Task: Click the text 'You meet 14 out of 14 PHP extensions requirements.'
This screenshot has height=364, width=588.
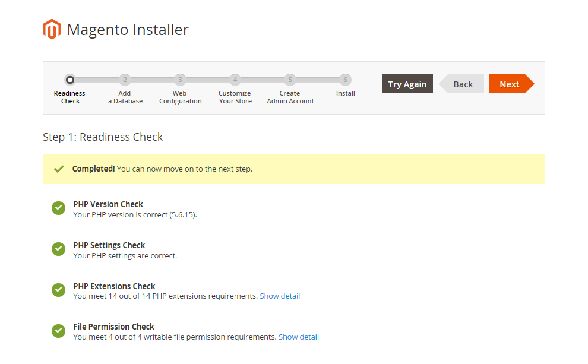Action: pos(165,296)
